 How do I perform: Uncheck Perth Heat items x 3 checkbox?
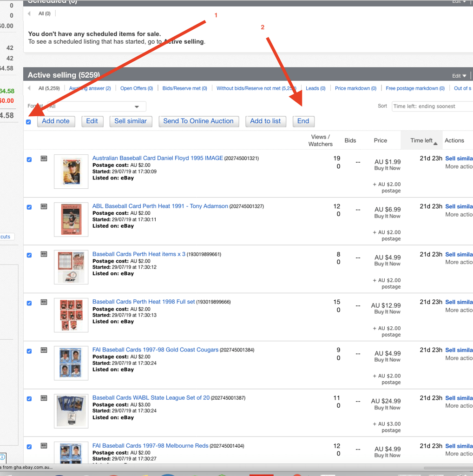(x=29, y=255)
